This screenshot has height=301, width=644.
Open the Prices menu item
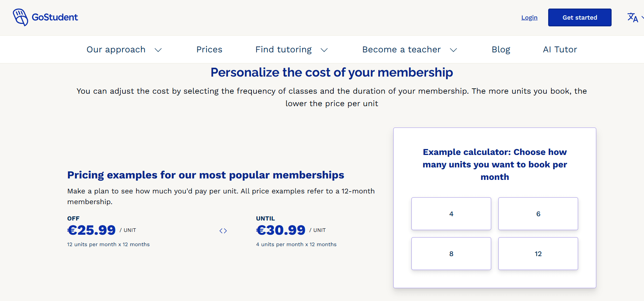(x=209, y=50)
